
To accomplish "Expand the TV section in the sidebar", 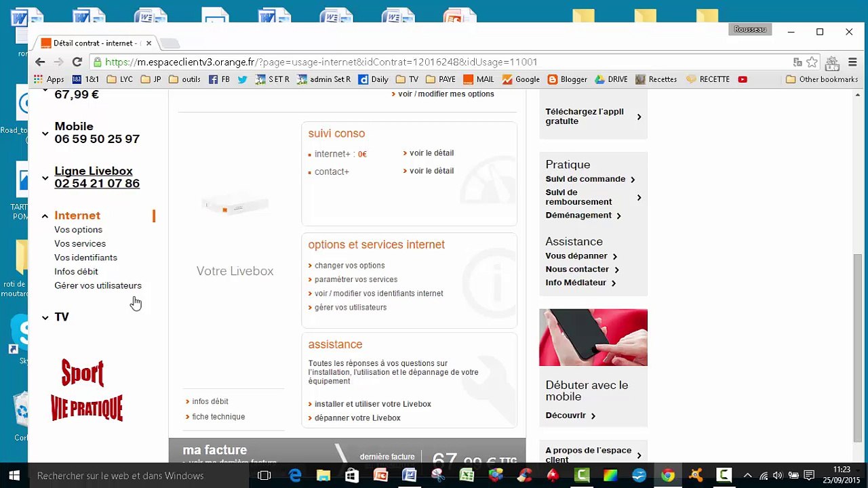I will click(45, 317).
